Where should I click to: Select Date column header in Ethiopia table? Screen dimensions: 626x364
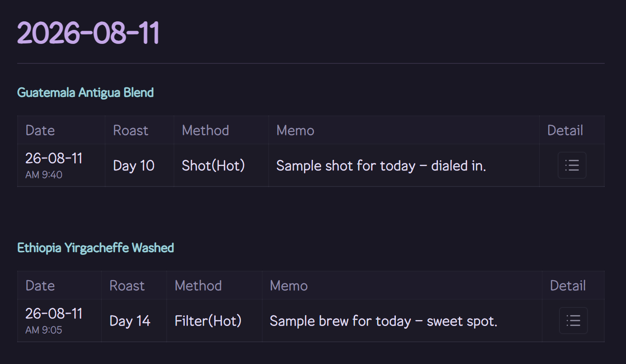40,286
